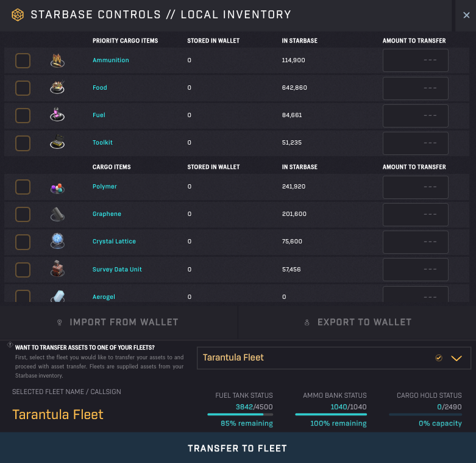The height and width of the screenshot is (463, 476).
Task: Click Food amount to transfer field
Action: point(415,88)
